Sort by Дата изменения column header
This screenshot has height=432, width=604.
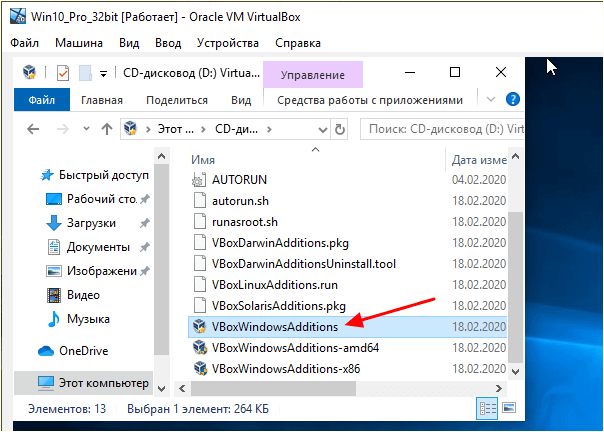(478, 160)
